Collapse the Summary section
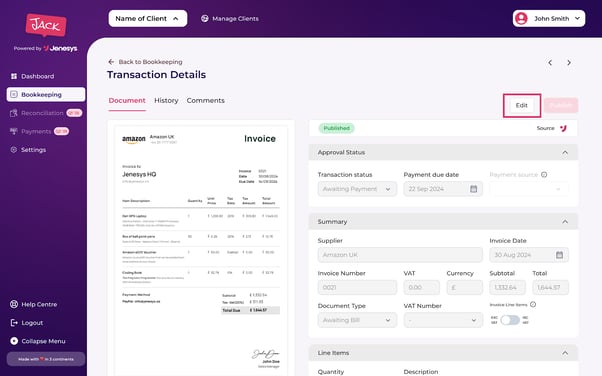 point(565,222)
